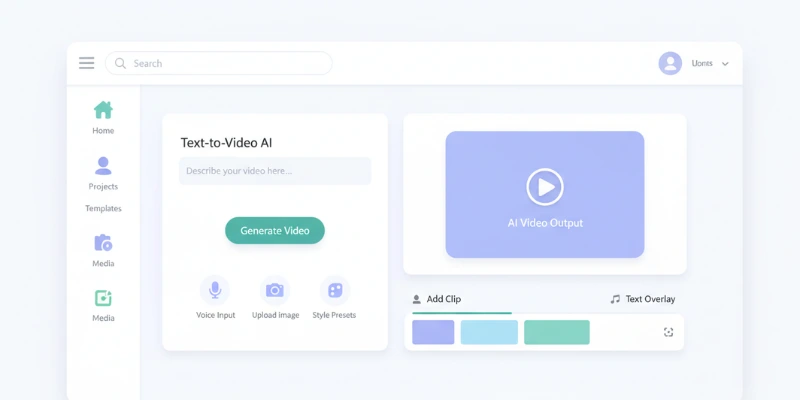
Task: Play the AI Video Output preview
Action: [545, 187]
